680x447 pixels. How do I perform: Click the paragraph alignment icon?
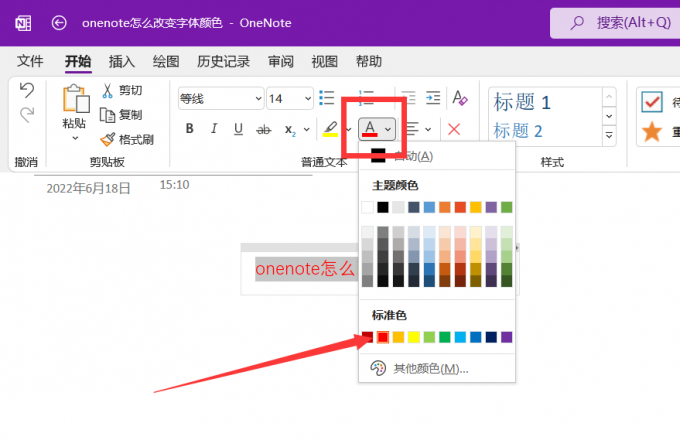pos(412,129)
